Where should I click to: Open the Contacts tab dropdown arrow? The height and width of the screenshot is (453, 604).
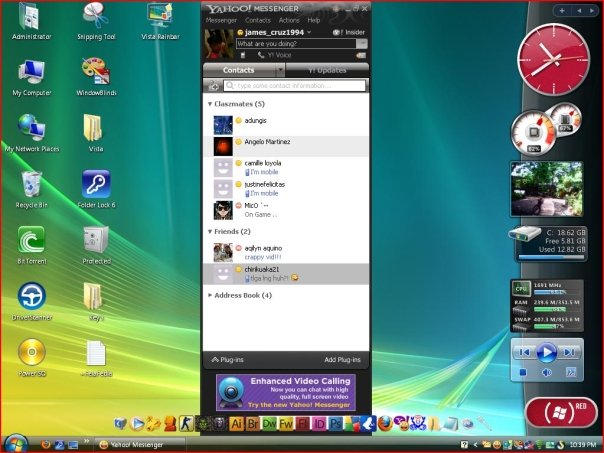280,70
